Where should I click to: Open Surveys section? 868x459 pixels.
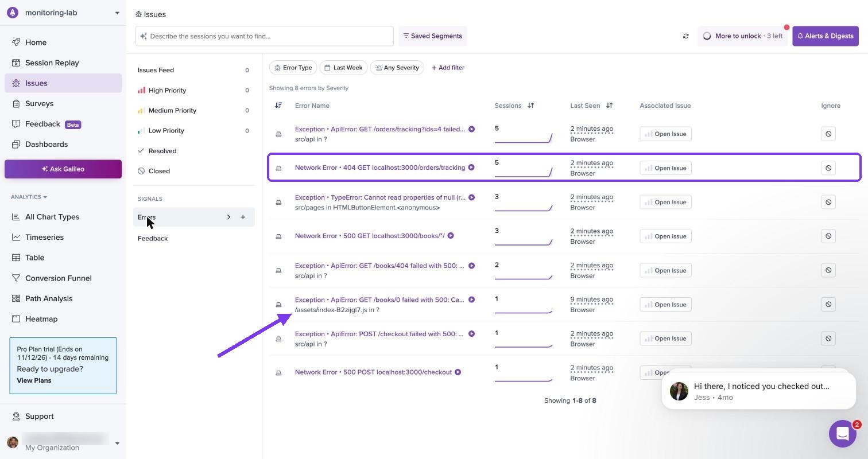click(39, 103)
